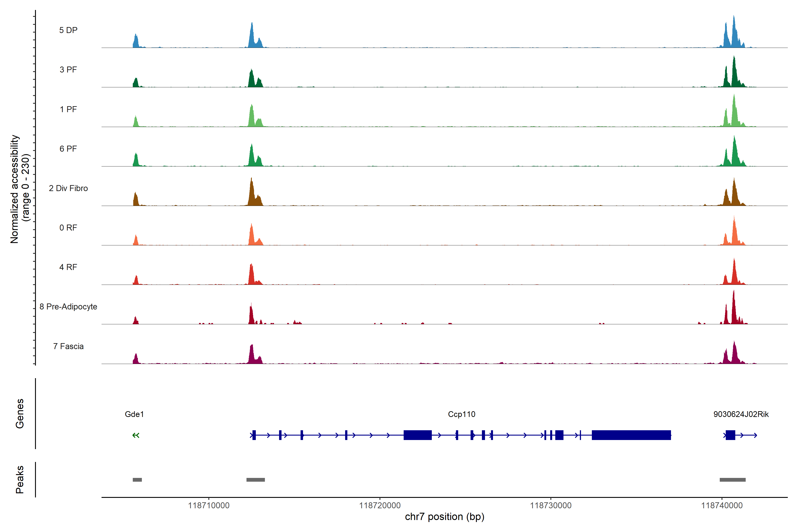
Task: Click the 2 Div Fibro track label
Action: (68, 188)
